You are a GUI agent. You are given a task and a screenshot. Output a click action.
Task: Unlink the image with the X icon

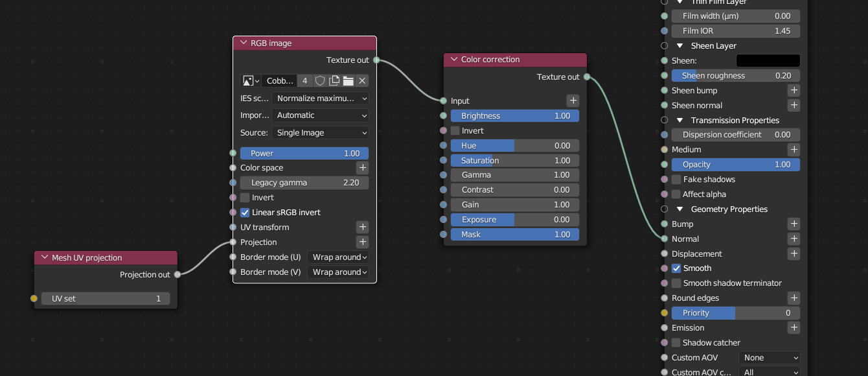[362, 81]
